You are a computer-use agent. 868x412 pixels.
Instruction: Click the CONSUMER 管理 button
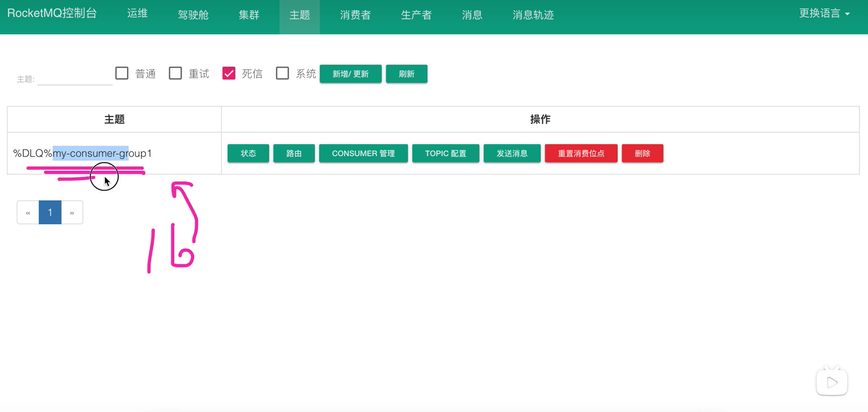pyautogui.click(x=363, y=153)
